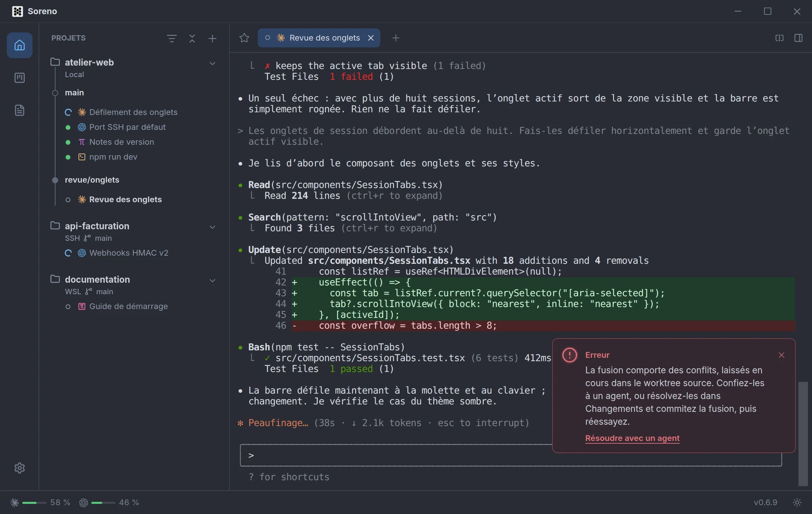Collapse all projects icon
812x514 pixels.
point(192,38)
